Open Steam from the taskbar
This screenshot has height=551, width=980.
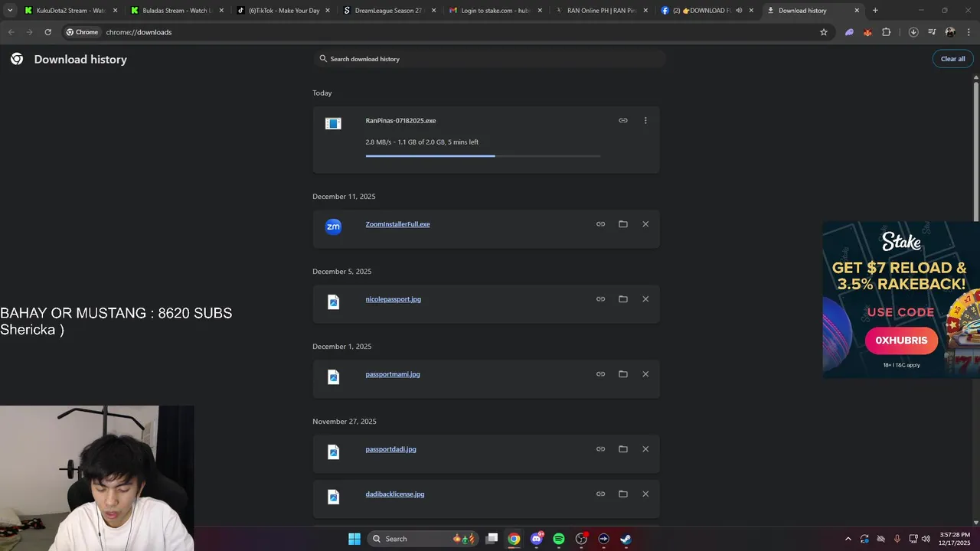pos(626,539)
